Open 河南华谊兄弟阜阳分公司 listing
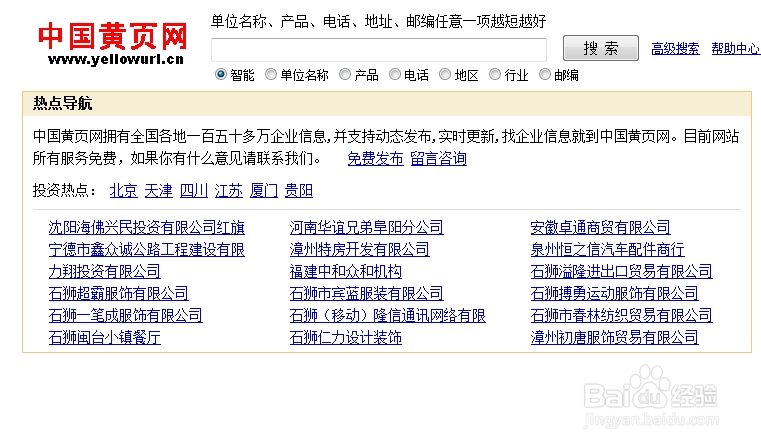The width and height of the screenshot is (761, 446). click(366, 228)
